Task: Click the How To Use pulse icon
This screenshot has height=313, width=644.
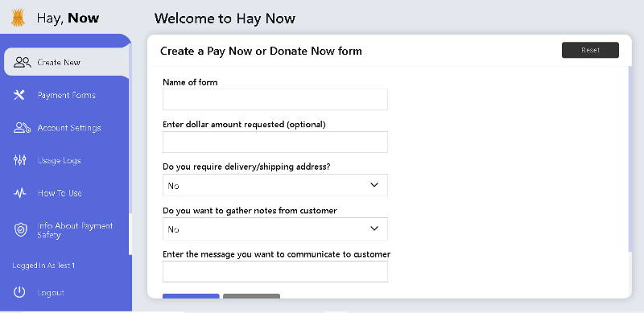Action: [19, 193]
